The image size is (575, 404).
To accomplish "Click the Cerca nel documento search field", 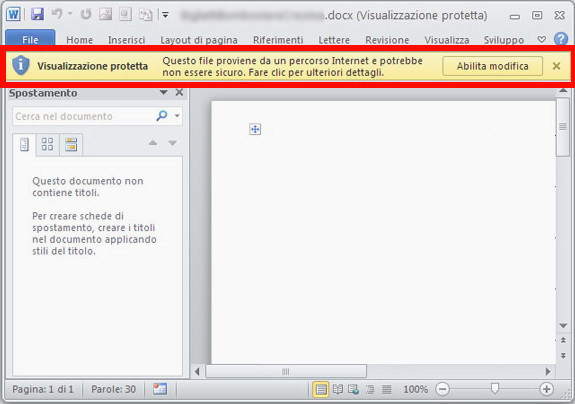I will pos(84,116).
